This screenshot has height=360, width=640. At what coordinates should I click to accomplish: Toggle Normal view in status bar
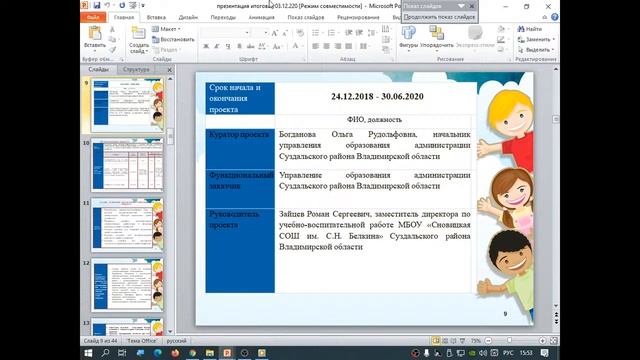[x=436, y=340]
